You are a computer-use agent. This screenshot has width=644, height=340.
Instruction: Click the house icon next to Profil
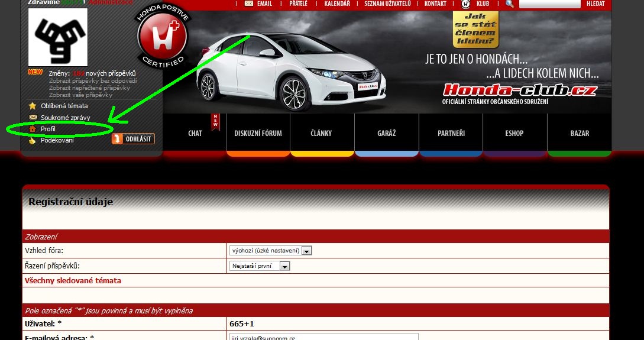click(33, 129)
